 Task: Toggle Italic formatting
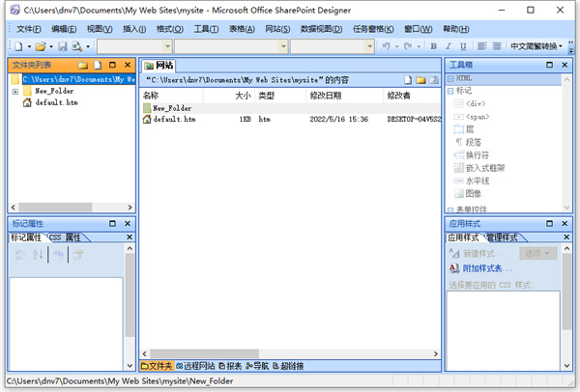pos(449,46)
